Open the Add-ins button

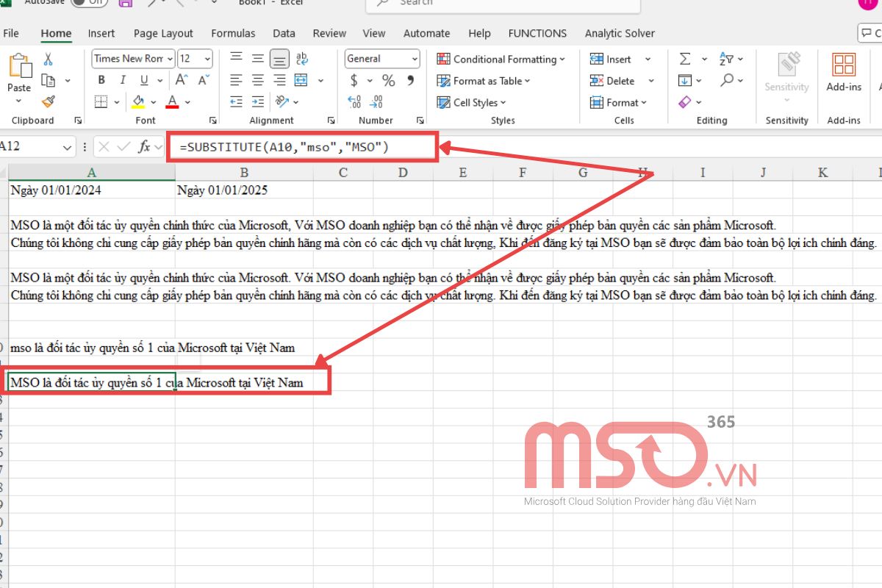844,72
